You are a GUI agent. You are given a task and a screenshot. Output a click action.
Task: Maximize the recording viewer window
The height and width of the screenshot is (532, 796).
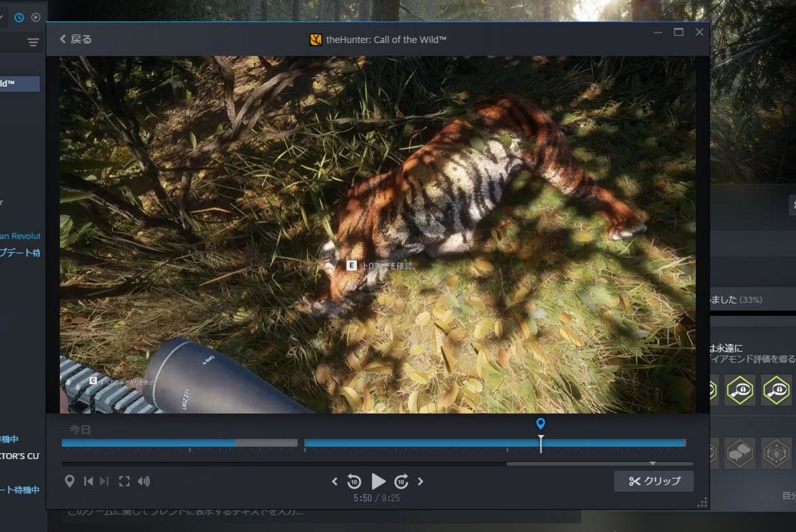679,32
